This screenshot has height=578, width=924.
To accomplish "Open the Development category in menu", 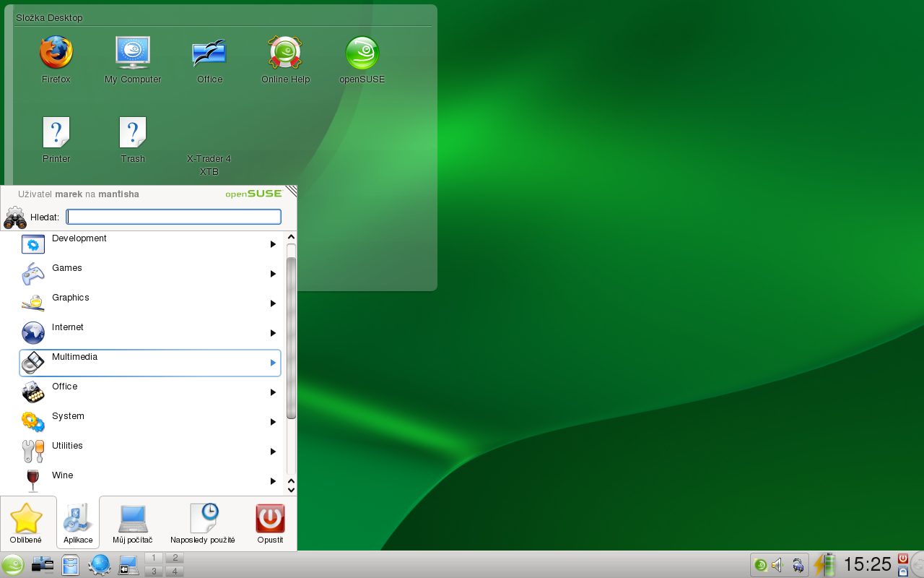I will click(x=150, y=244).
